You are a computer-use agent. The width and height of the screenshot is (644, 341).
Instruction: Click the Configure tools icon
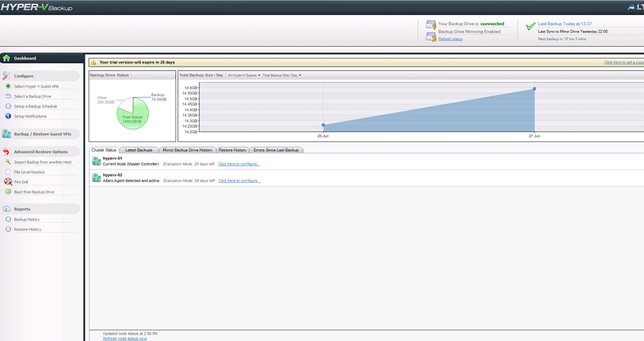[x=6, y=76]
